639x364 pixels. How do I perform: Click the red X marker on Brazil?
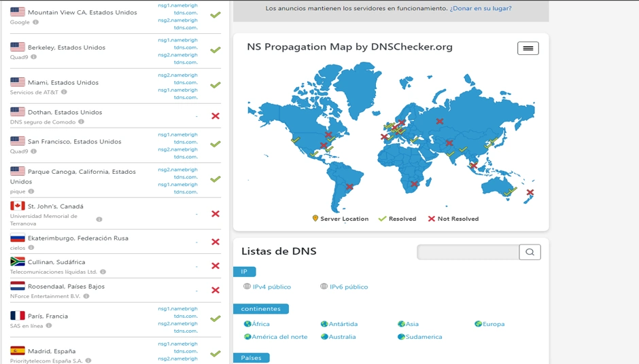(x=349, y=187)
